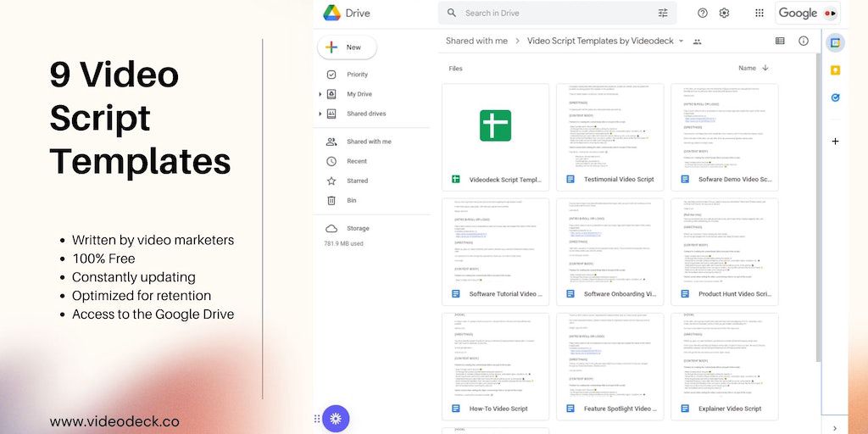Click the Name sort label
Image resolution: width=868 pixels, height=434 pixels.
click(747, 68)
